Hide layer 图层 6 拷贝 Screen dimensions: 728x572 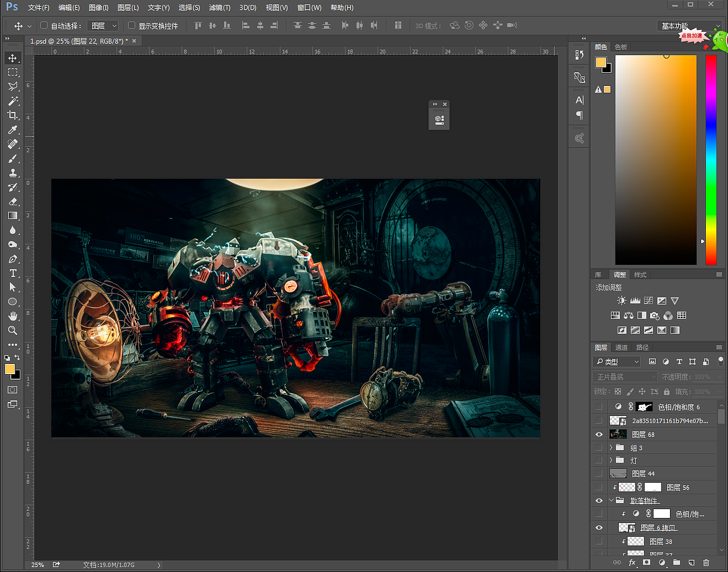(599, 528)
